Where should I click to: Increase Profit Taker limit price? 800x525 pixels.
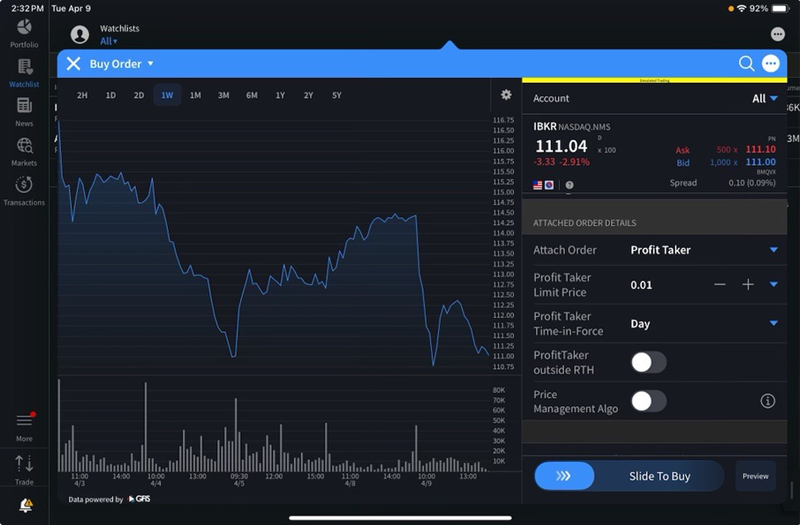747,284
